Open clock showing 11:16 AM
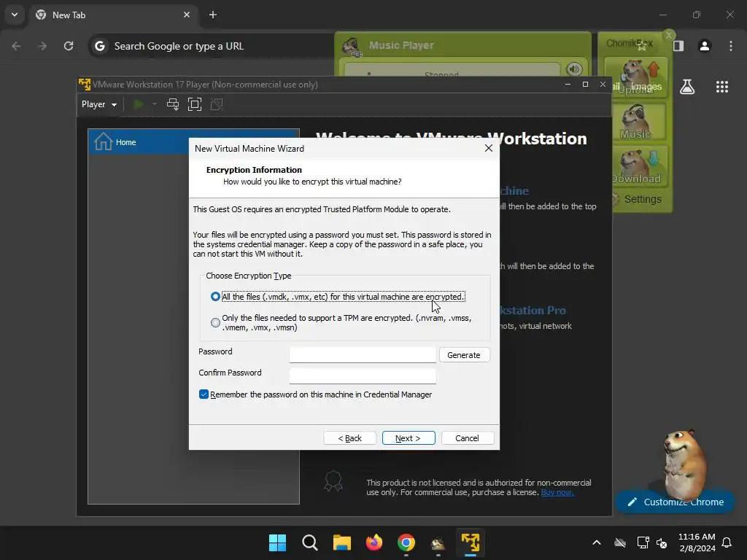 [x=697, y=542]
